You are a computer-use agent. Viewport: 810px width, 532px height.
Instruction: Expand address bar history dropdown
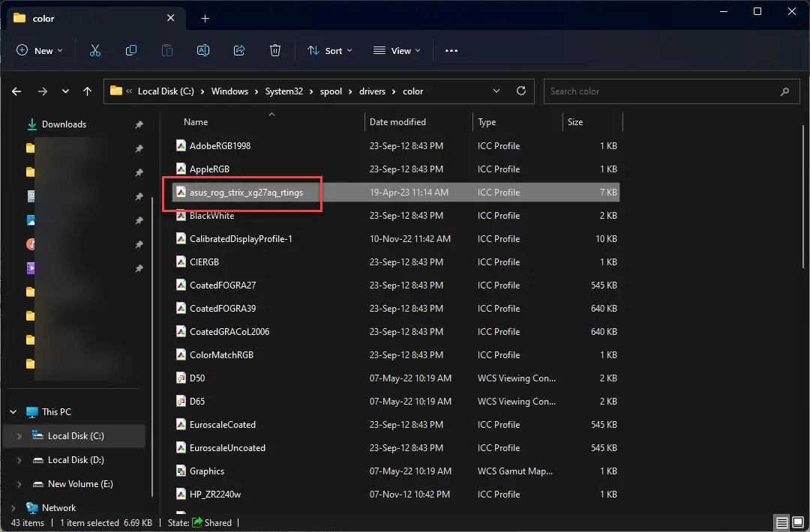(x=496, y=91)
